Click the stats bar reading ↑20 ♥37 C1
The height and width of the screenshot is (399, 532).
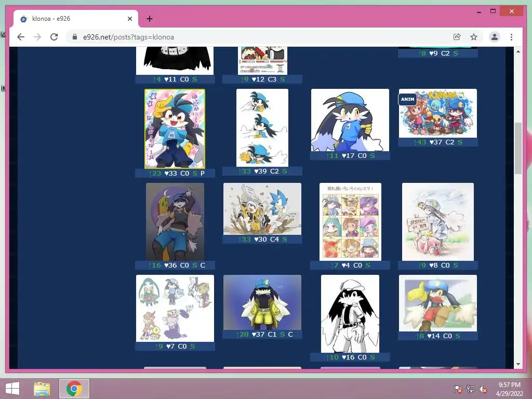pyautogui.click(x=262, y=334)
